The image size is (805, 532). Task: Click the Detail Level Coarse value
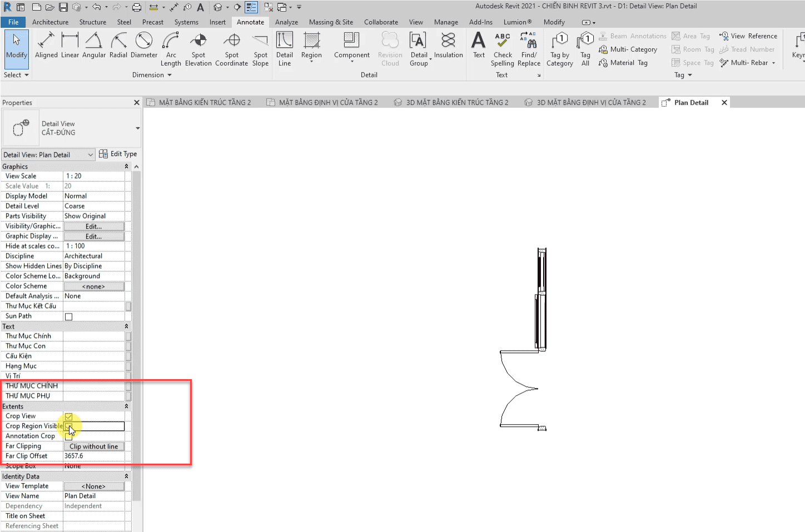[94, 206]
